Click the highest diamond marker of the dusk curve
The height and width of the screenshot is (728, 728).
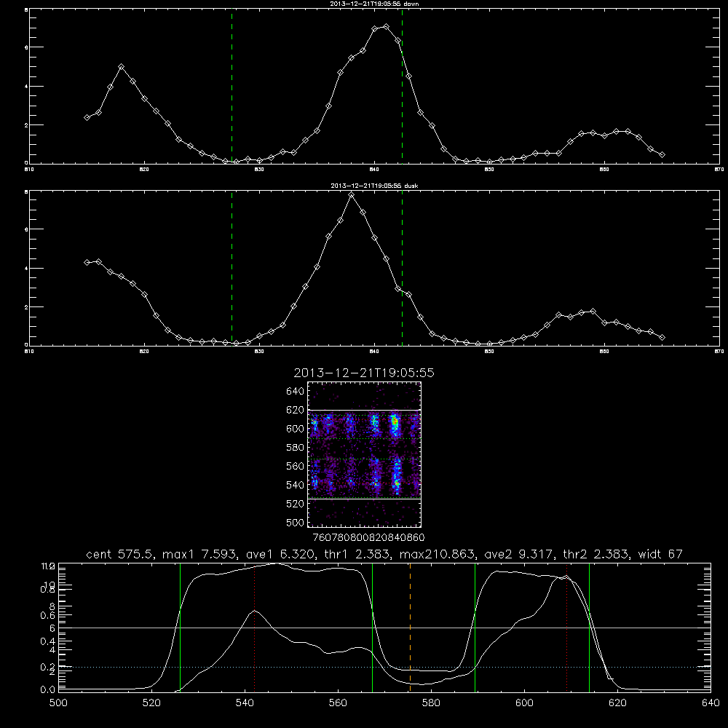coord(352,195)
